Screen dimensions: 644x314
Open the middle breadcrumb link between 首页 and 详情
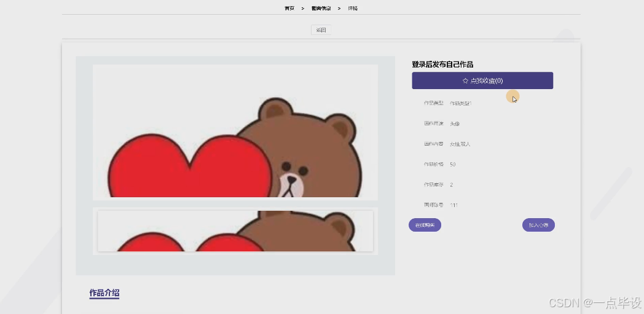point(321,8)
